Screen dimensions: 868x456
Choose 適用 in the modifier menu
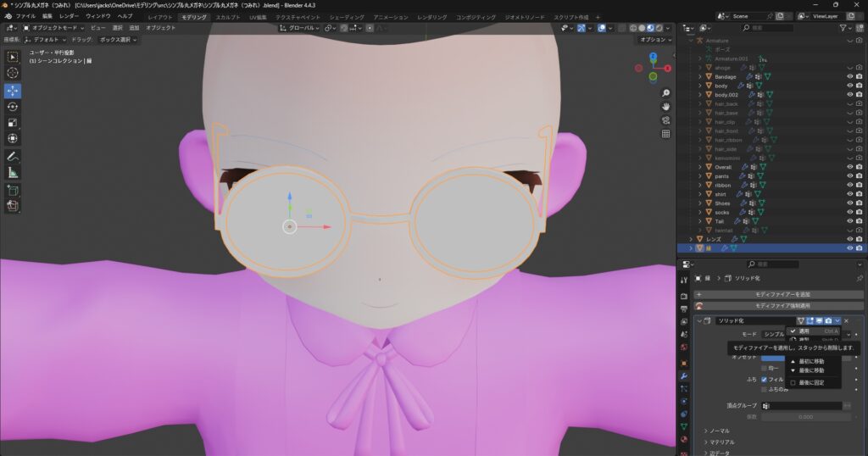pyautogui.click(x=814, y=331)
